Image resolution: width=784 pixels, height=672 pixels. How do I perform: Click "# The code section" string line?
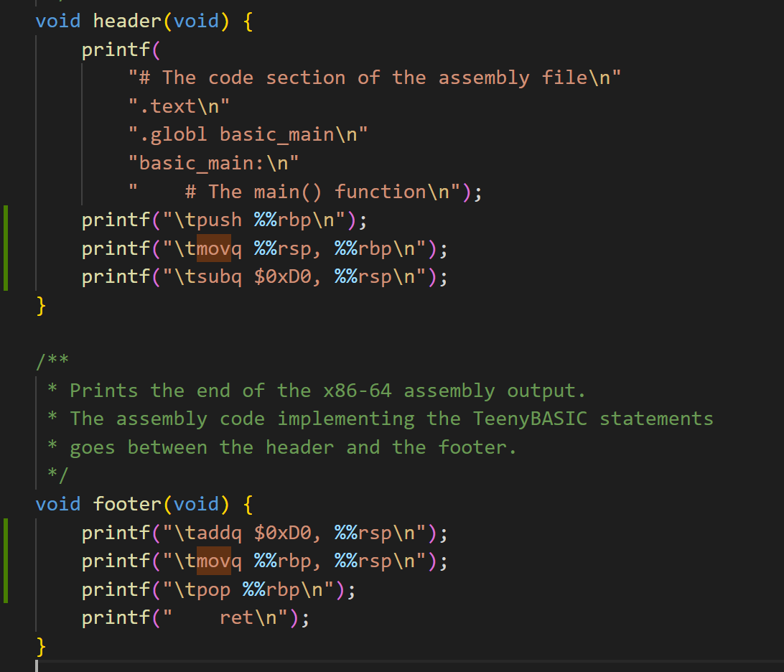373,78
